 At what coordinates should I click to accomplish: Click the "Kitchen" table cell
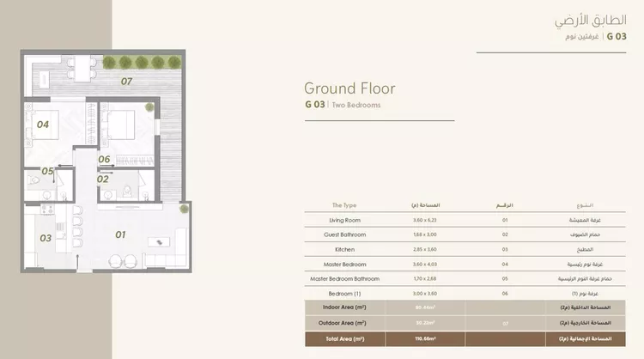[344, 249]
